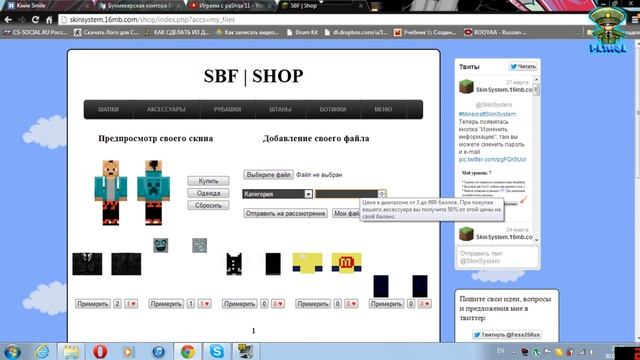Select the slender suit front thumbnail

click(87, 264)
